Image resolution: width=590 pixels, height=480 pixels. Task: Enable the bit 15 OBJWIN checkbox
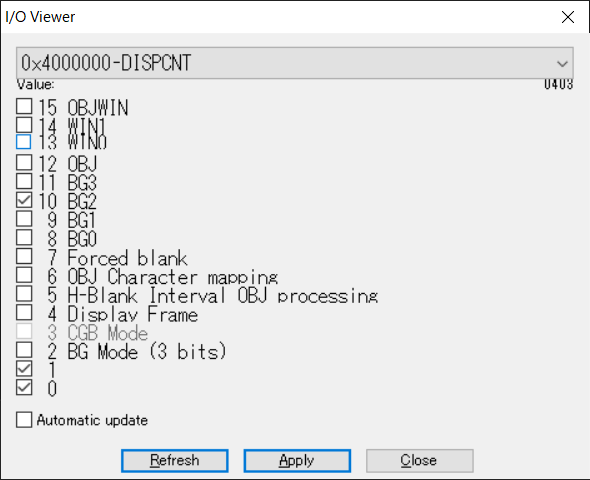click(x=24, y=106)
